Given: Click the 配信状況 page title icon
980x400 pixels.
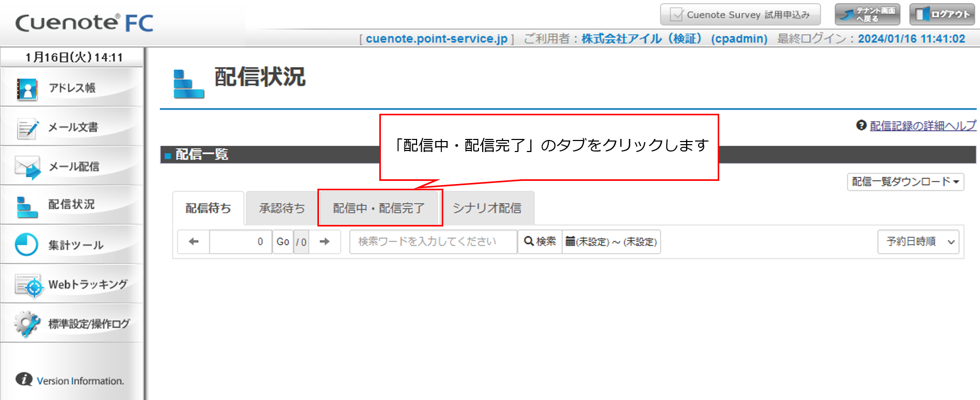Looking at the screenshot, I should (189, 83).
